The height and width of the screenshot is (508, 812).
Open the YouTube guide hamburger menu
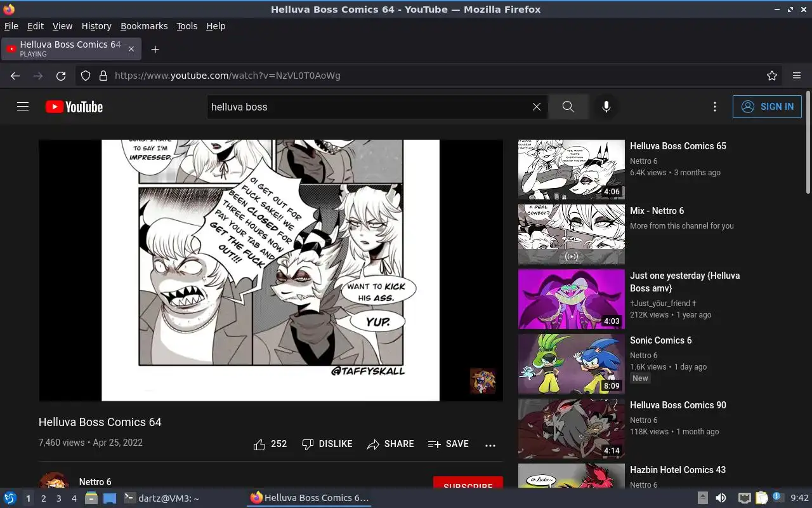click(23, 107)
